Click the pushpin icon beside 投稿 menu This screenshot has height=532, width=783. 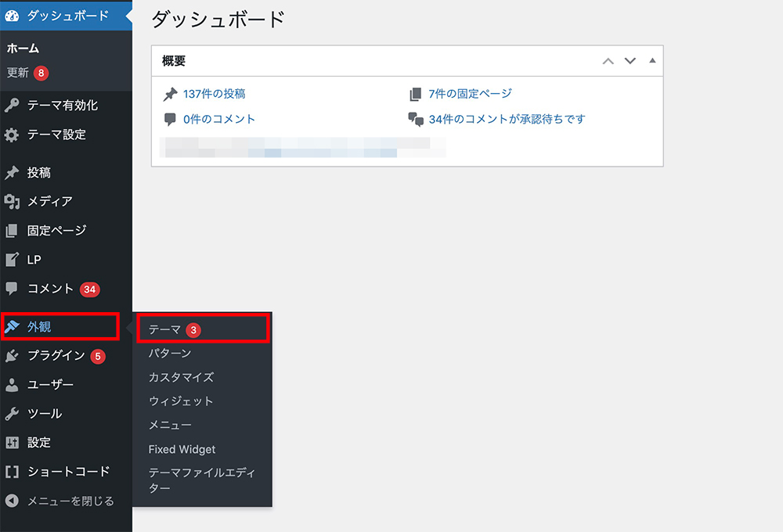pos(12,173)
